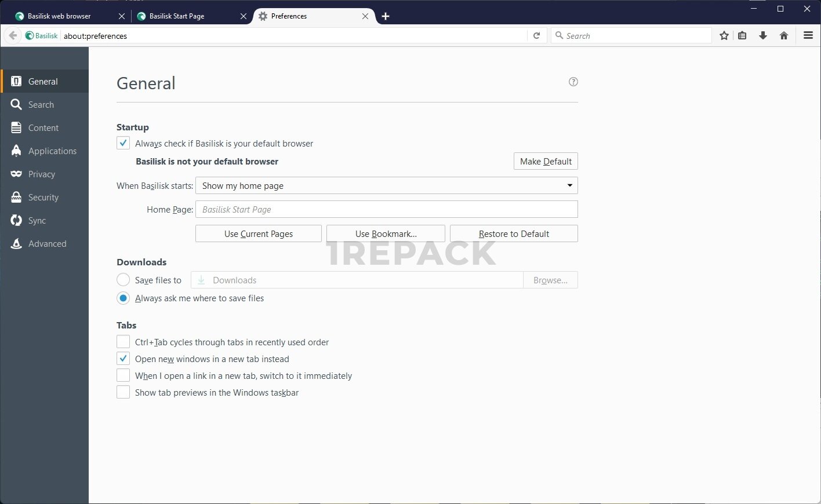
Task: Click Restore to Default button
Action: click(x=514, y=233)
